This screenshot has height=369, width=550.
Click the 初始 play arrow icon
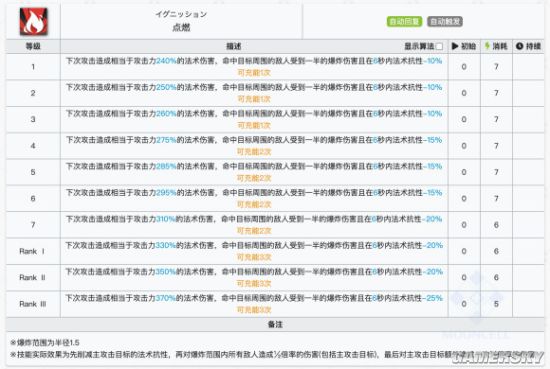[455, 46]
